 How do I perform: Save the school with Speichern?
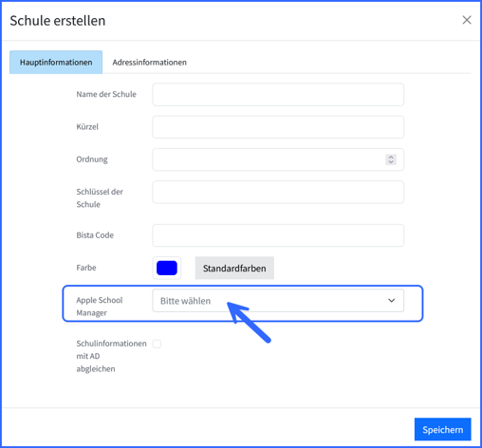click(443, 429)
